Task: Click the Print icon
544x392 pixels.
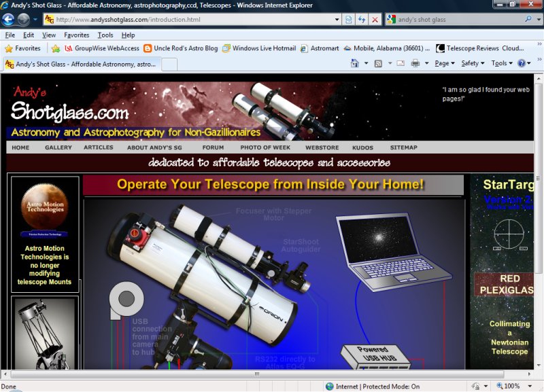Action: tap(415, 63)
